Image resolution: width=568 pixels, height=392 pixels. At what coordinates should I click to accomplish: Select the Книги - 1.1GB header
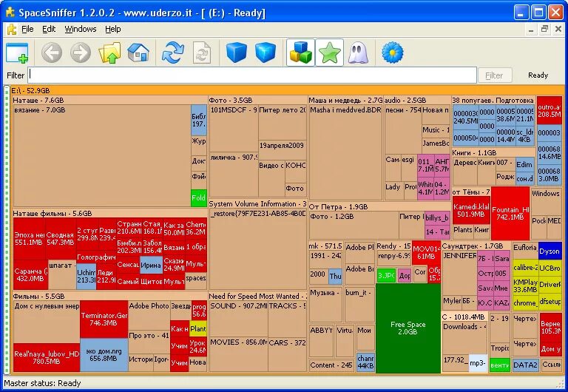493,152
